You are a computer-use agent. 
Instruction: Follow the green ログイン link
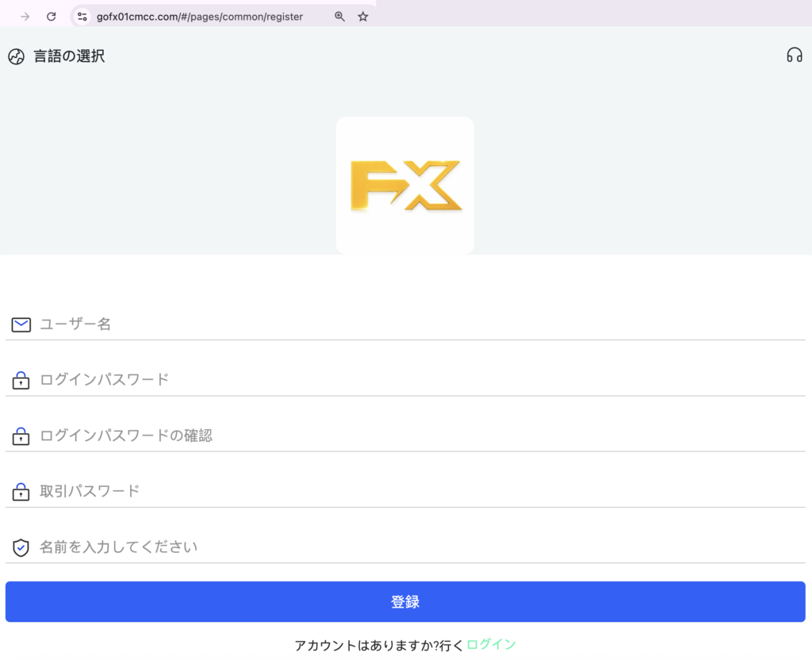coord(492,644)
